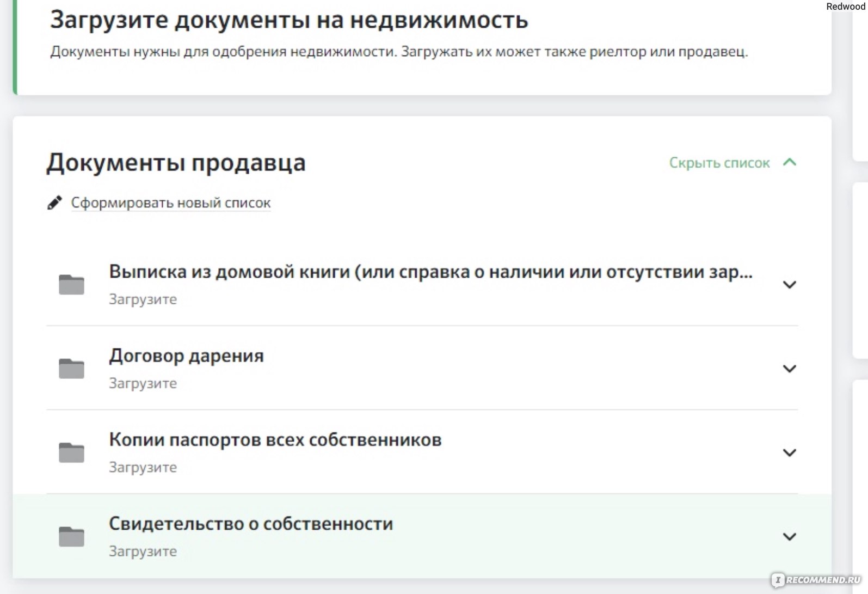Click the green chevron next to Скрыть список
The height and width of the screenshot is (594, 868).
pos(790,162)
